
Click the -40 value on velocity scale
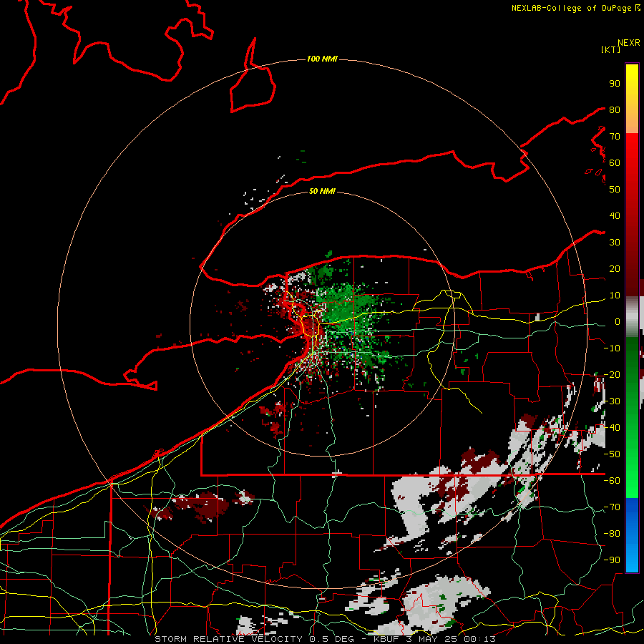click(612, 428)
